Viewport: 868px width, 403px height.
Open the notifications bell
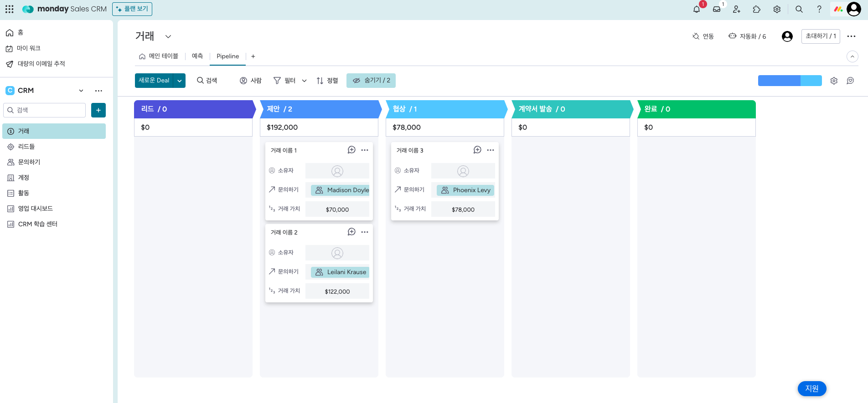tap(696, 9)
